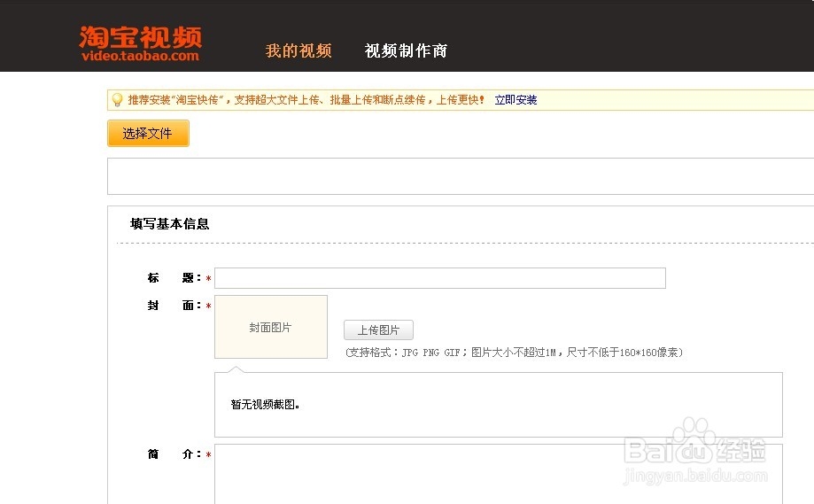Select the 封面图片 placeholder thumbnail
The image size is (814, 504).
coord(271,327)
